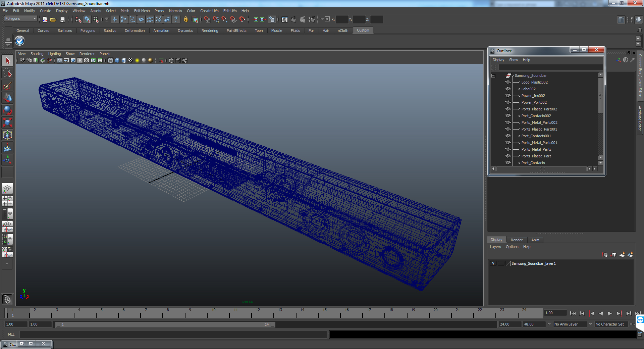Step back one frame
644x349 pixels.
coord(582,313)
